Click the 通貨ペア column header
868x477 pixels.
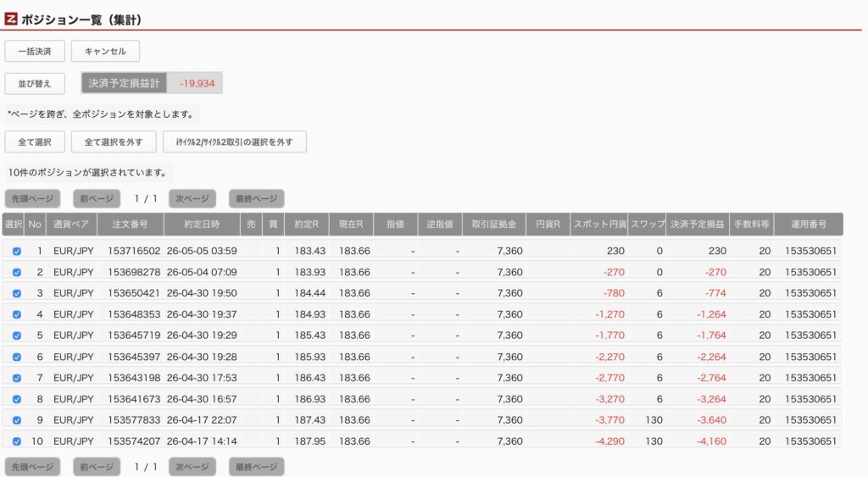pos(71,225)
